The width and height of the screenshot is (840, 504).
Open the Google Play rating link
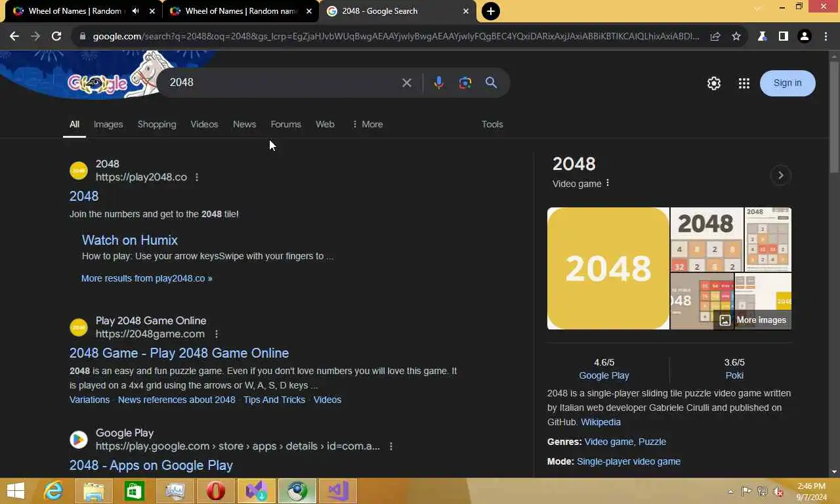(x=604, y=375)
